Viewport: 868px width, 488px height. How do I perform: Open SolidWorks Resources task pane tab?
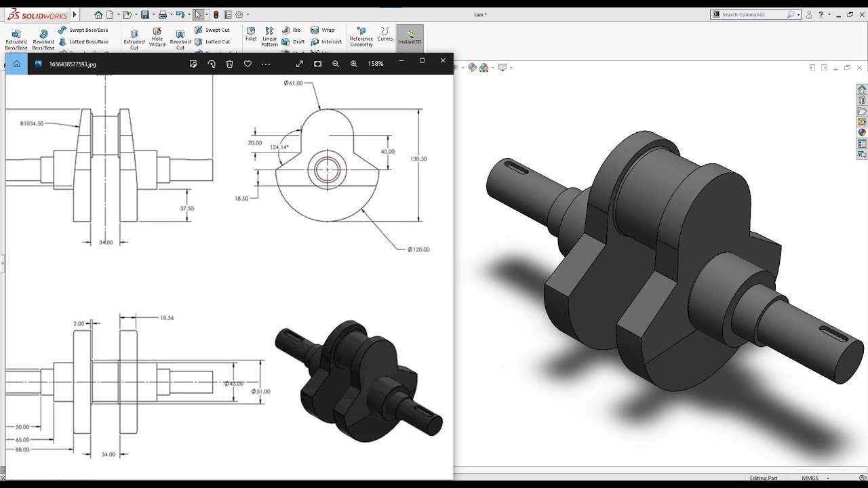862,89
